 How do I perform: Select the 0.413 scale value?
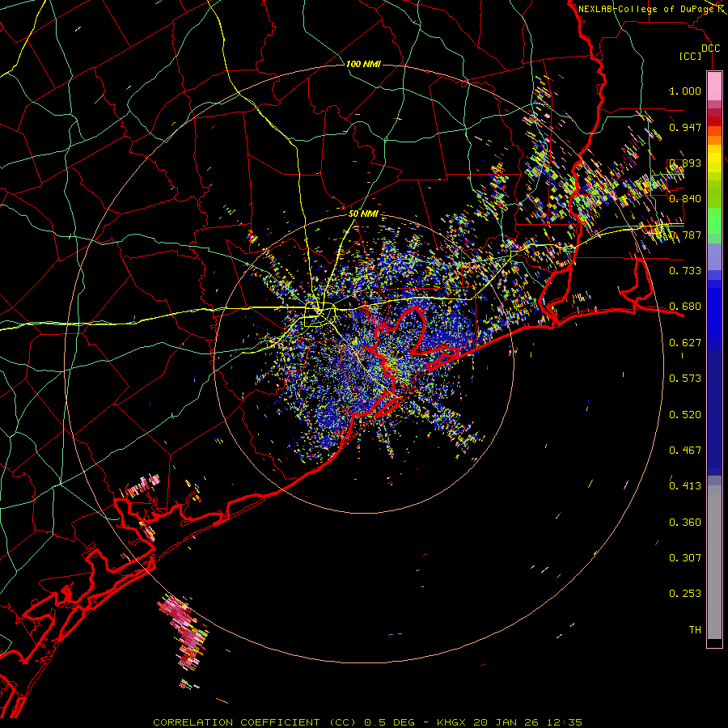pyautogui.click(x=685, y=486)
